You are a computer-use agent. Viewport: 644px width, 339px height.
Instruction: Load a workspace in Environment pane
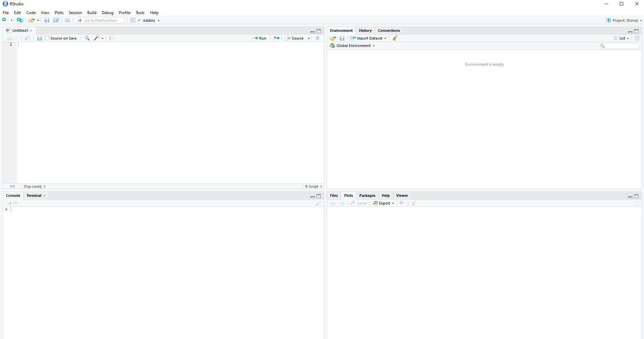(x=333, y=38)
